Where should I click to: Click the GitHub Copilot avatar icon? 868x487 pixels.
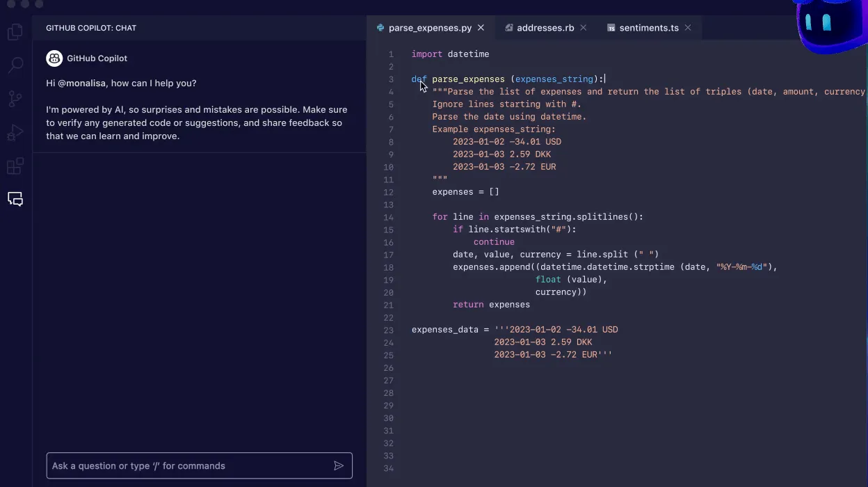(x=54, y=58)
